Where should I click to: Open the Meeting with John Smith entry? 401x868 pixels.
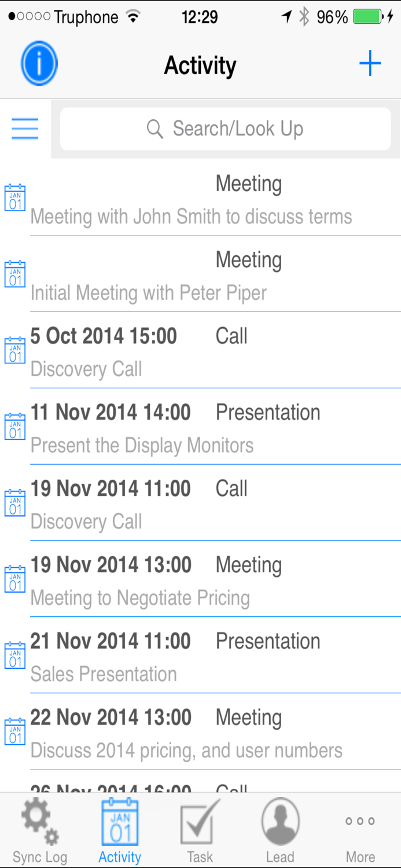[x=200, y=200]
